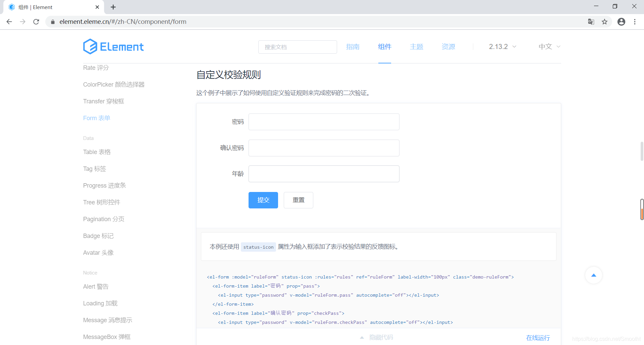Open Transfer 穿梭框 in the sidebar
This screenshot has width=644, height=345.
tap(104, 101)
